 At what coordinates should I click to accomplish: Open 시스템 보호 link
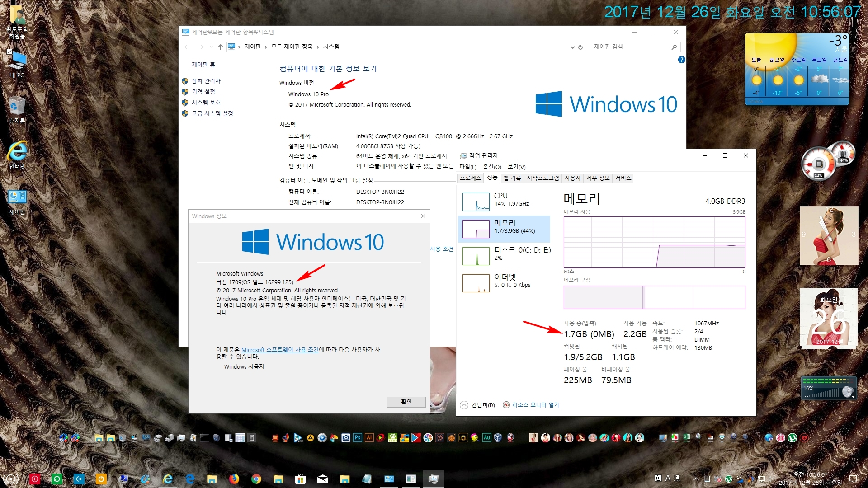[x=206, y=103]
